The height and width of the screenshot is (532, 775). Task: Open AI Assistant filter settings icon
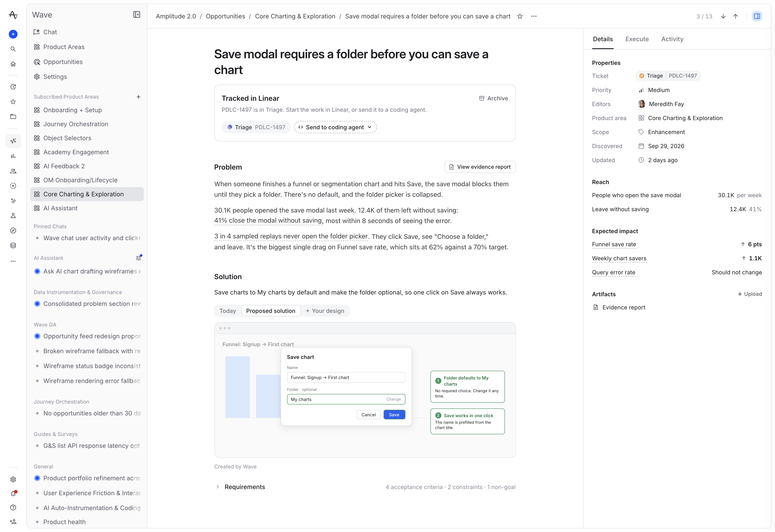tap(138, 258)
